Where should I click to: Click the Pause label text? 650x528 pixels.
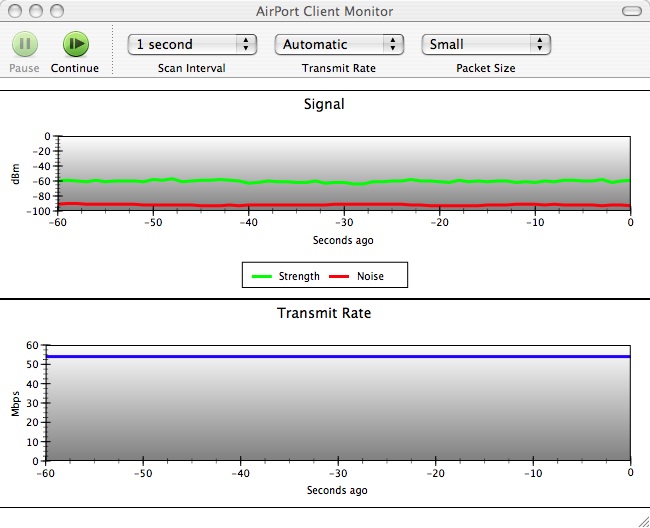point(24,68)
